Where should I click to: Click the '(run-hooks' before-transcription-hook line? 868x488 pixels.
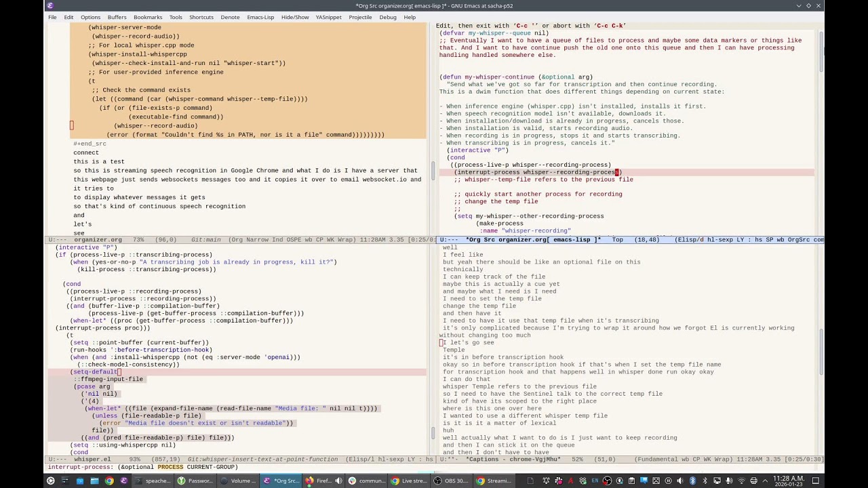[x=141, y=350]
